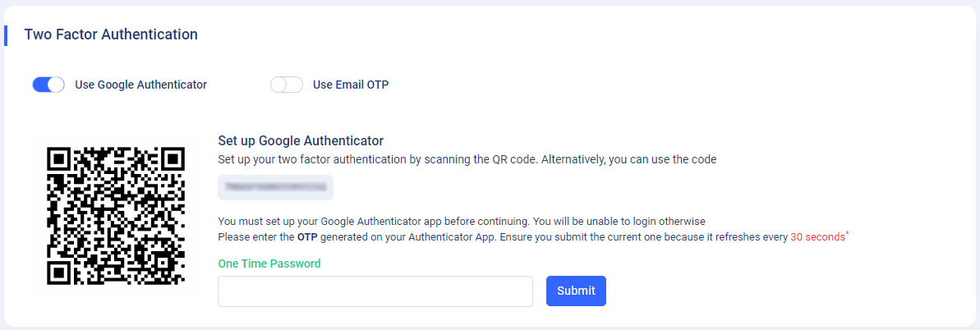Click the Two Factor Authentication section heading
This screenshot has height=330, width=980.
tap(111, 34)
